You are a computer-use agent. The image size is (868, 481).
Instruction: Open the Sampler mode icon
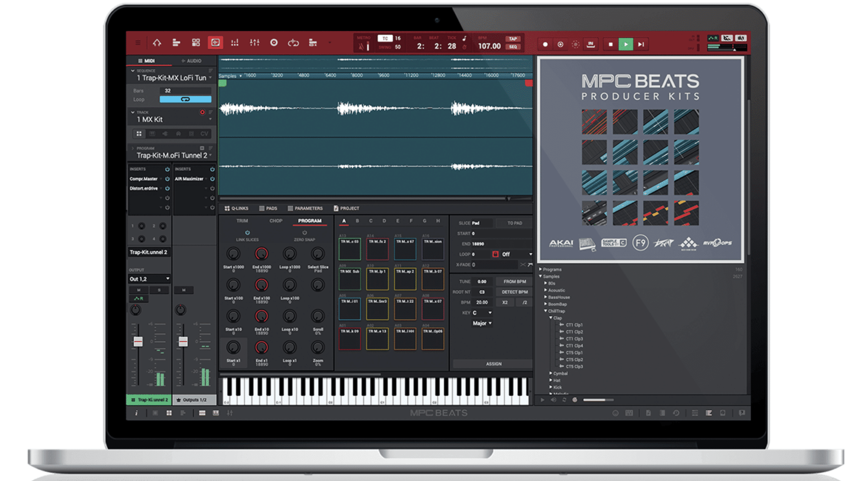(274, 43)
